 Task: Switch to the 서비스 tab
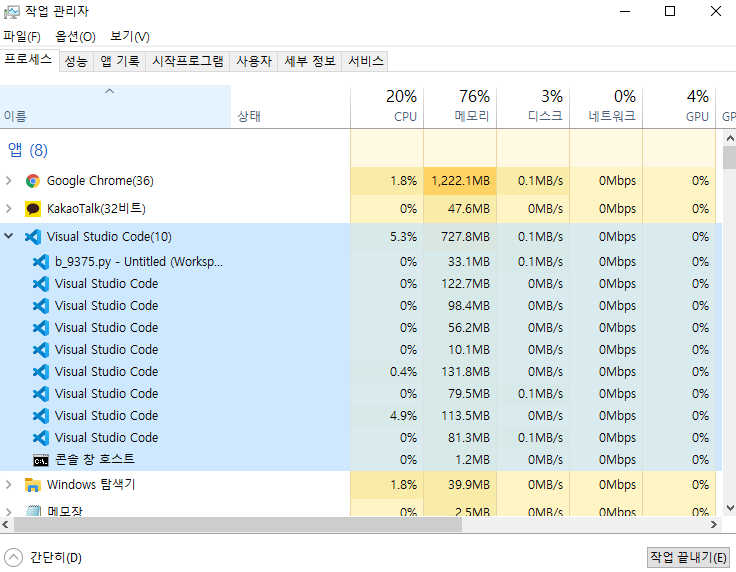coord(366,61)
